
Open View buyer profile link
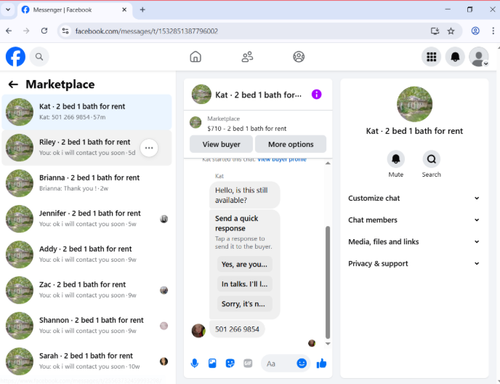[282, 159]
